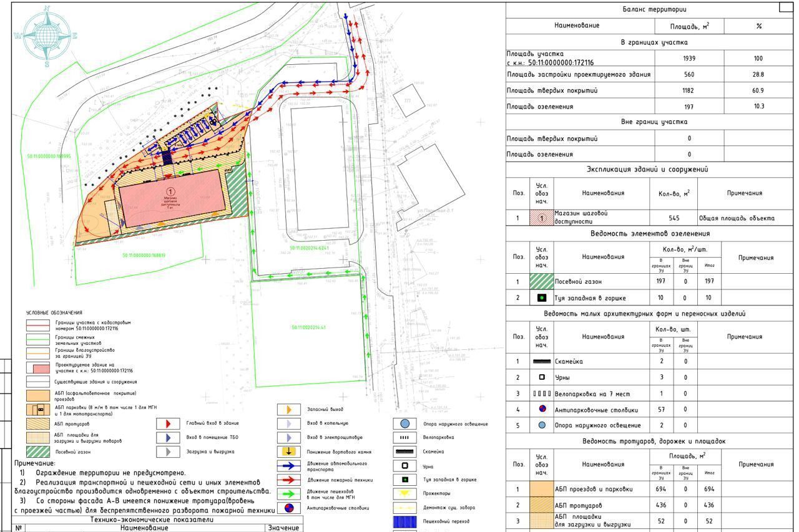Click the 'УСЛОВНЫЕ ОБОЗНАЧЕНИЯ' legend heading
Image resolution: width=799 pixels, height=532 pixels.
[54, 312]
